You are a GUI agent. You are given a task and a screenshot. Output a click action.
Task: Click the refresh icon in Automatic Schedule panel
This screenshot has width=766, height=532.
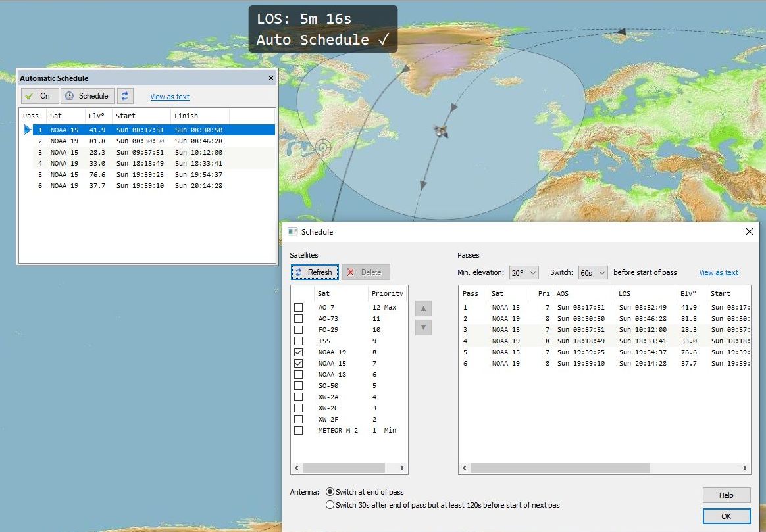(x=125, y=96)
